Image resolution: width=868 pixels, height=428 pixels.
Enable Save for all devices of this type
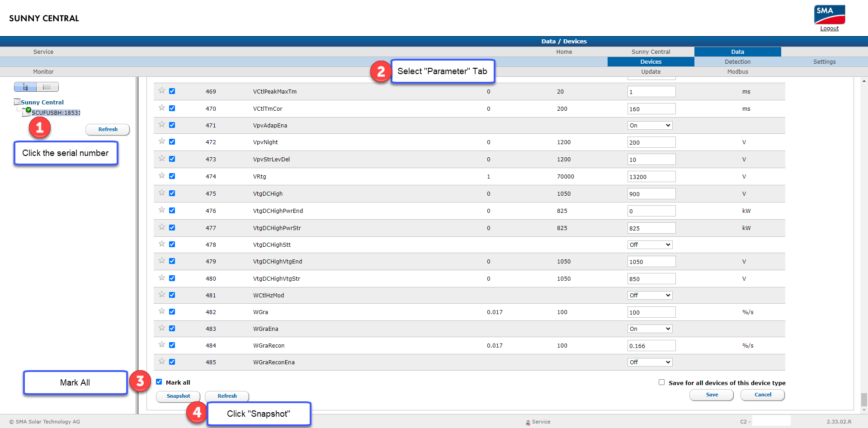click(x=661, y=382)
